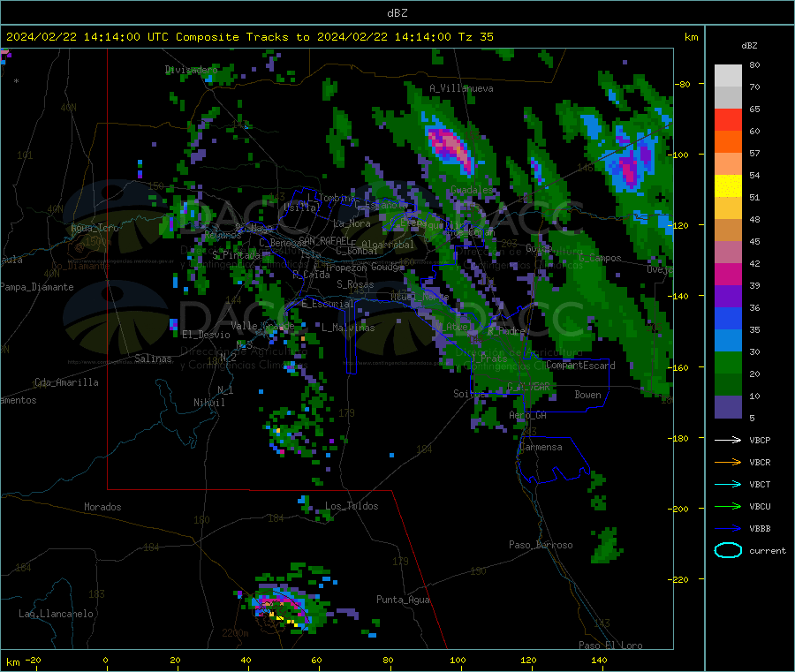Select the 51 dBZ yellow color swatch
The height and width of the screenshot is (672, 795).
(x=728, y=186)
